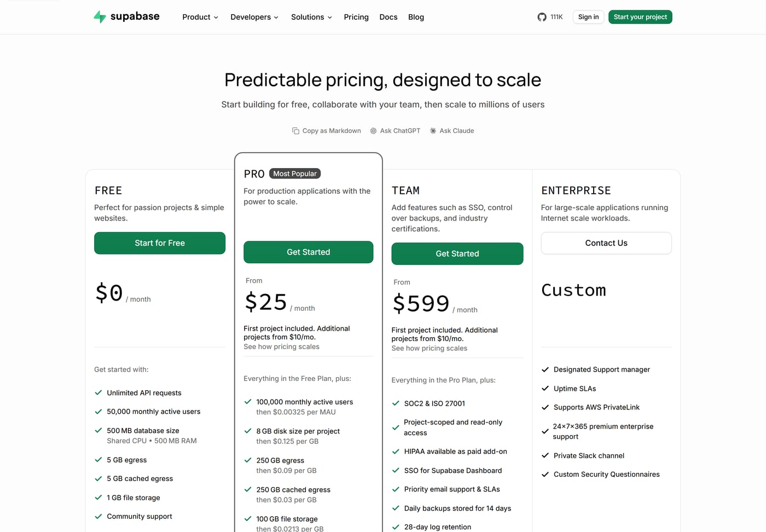766x532 pixels.
Task: Click Start for Free on the Free plan
Action: pos(160,243)
